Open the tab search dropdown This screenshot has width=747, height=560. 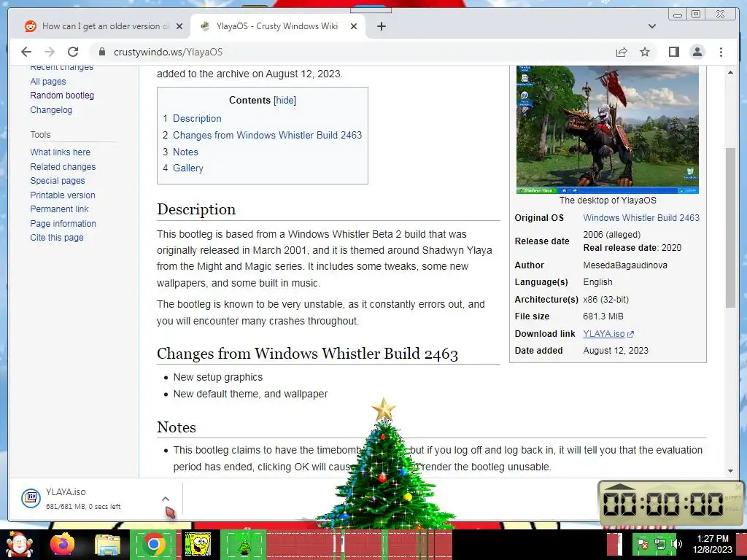(651, 26)
